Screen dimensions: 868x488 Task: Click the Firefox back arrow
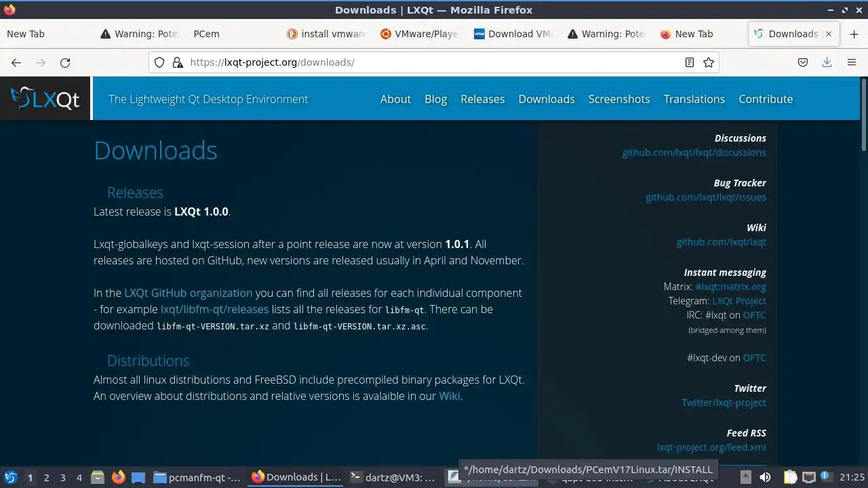(x=16, y=62)
